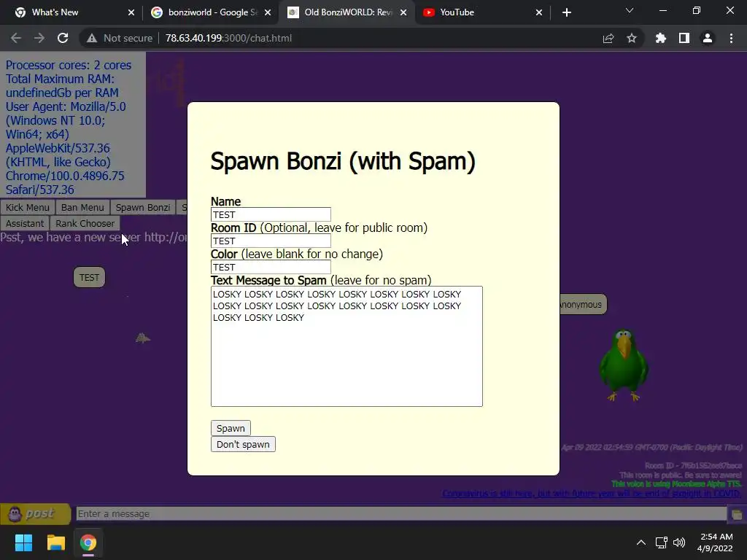Click the post button with monkey icon
The height and width of the screenshot is (560, 747).
[35, 514]
